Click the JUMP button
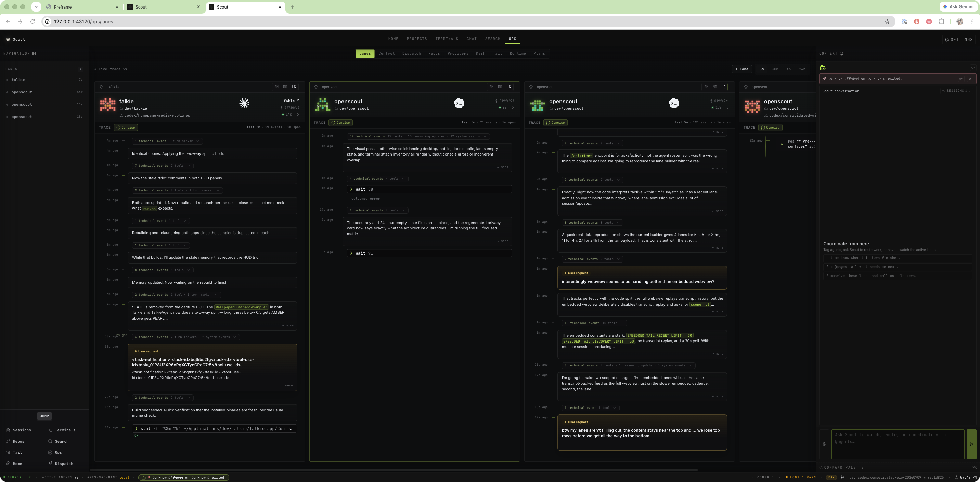Image resolution: width=980 pixels, height=482 pixels. [x=44, y=416]
